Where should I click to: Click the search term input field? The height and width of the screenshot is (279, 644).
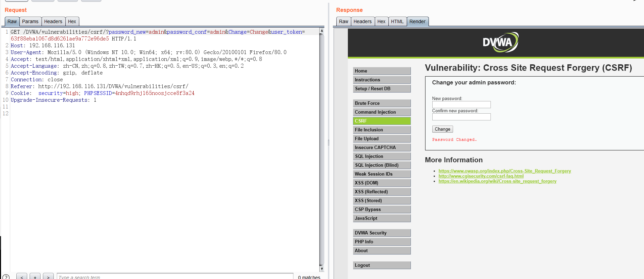pyautogui.click(x=175, y=277)
